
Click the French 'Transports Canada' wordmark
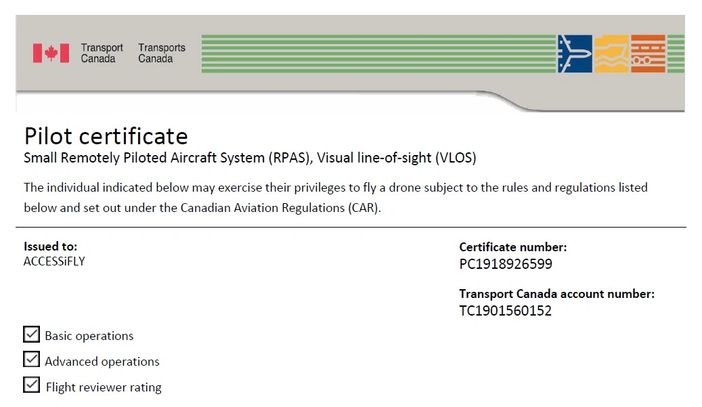(x=161, y=53)
